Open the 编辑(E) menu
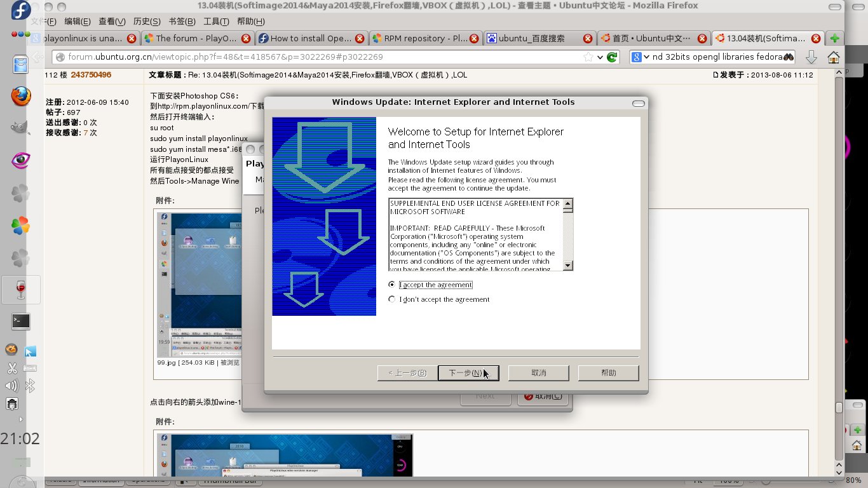 pos(77,22)
